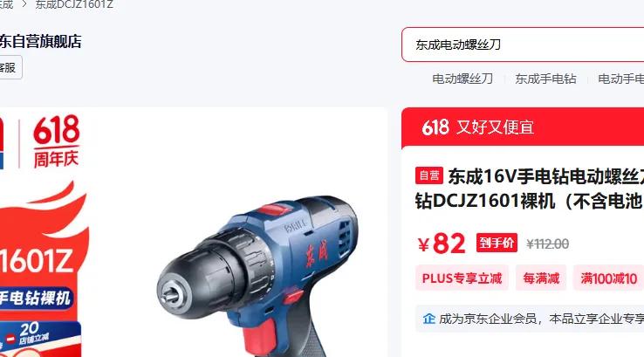Open the PLUS专享立减 discount tag
This screenshot has height=357, width=644.
click(x=462, y=278)
